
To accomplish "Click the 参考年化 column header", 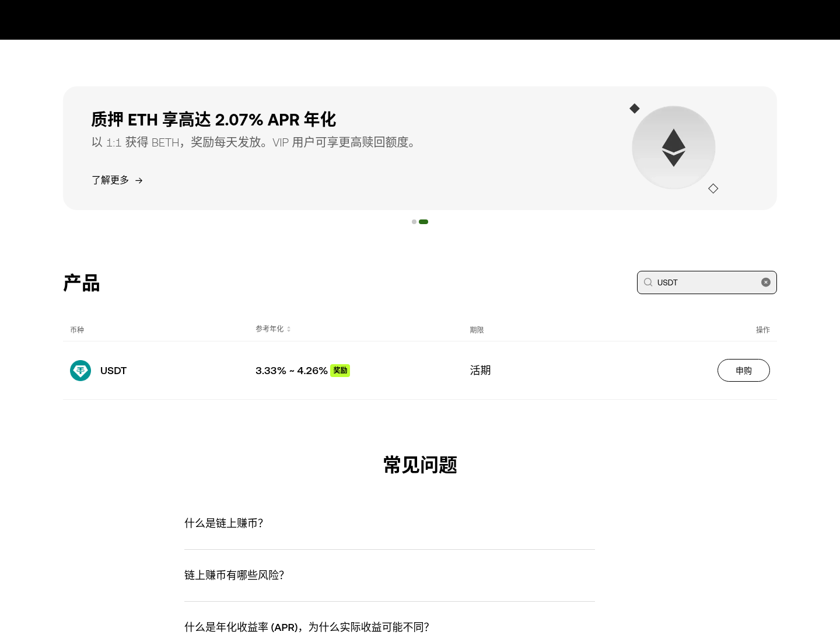I will [x=269, y=329].
